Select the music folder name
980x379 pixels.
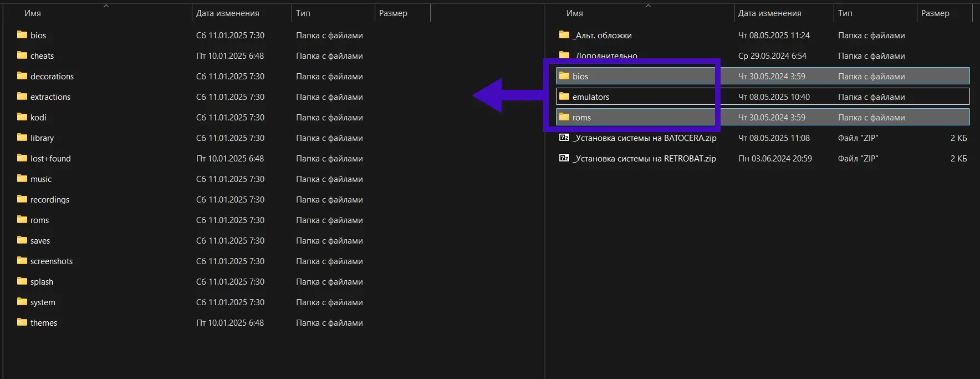41,179
